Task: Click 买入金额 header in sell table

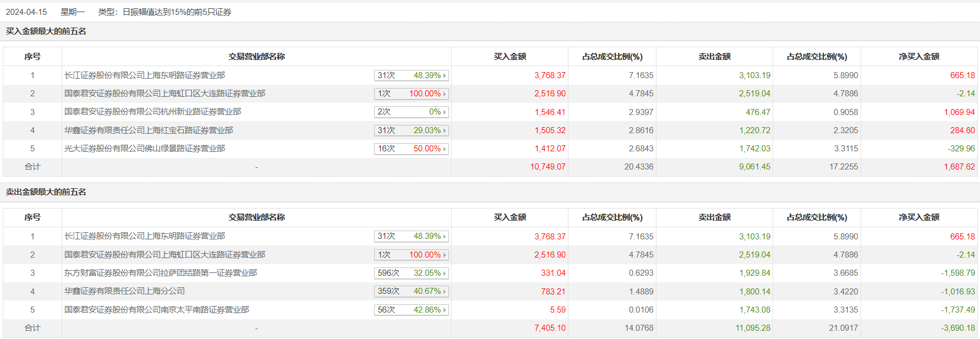Action: pos(510,217)
